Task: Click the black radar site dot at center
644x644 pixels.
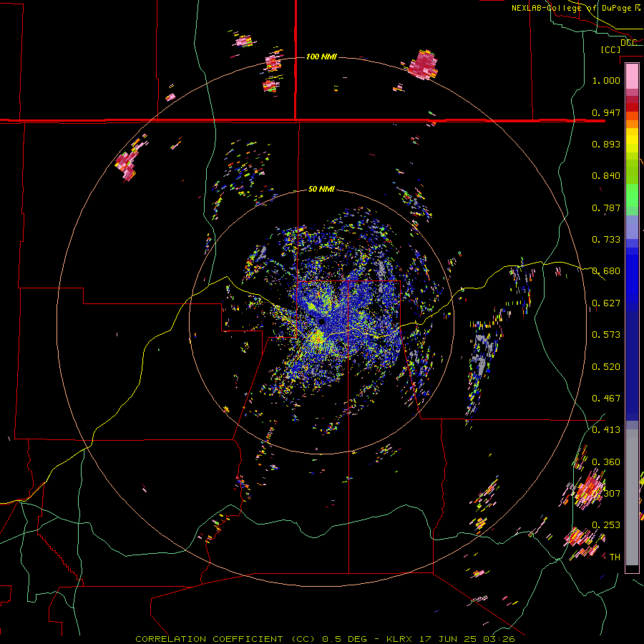Action: 322,321
